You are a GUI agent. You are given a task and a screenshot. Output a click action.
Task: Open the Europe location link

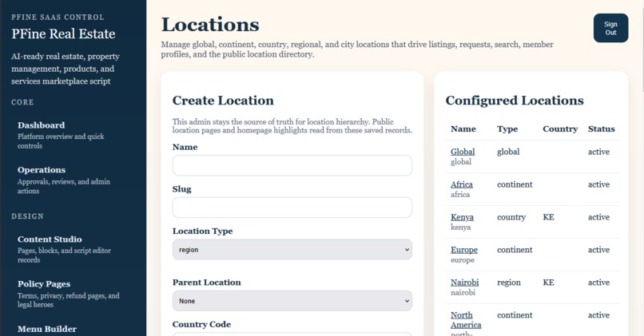click(464, 250)
